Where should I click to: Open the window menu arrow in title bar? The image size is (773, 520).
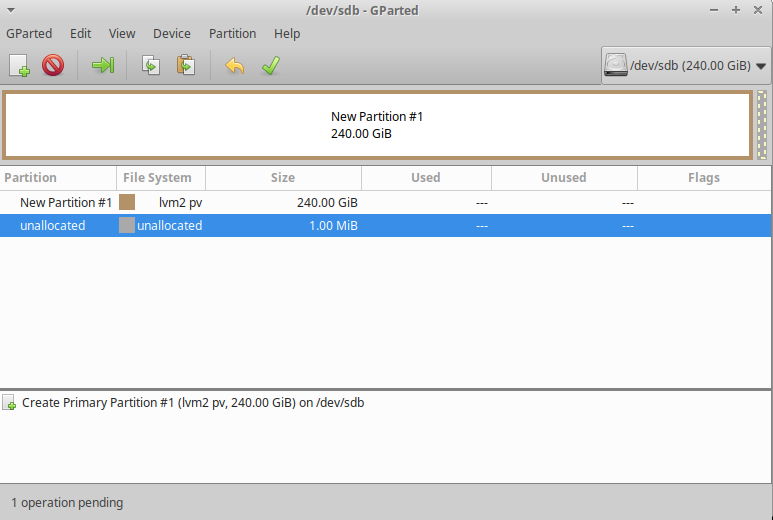[x=11, y=10]
